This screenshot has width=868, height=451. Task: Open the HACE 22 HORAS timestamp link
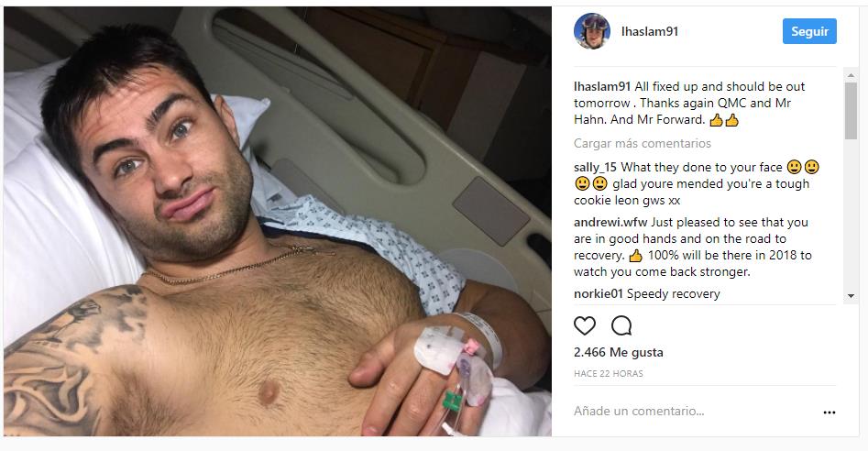[609, 373]
